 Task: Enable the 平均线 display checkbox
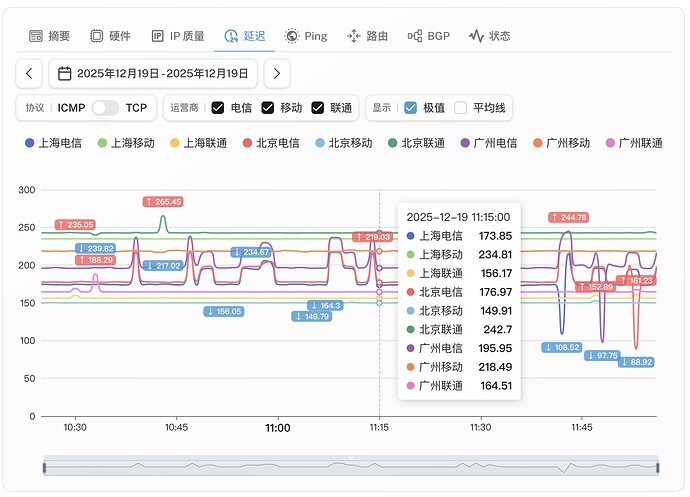click(460, 108)
